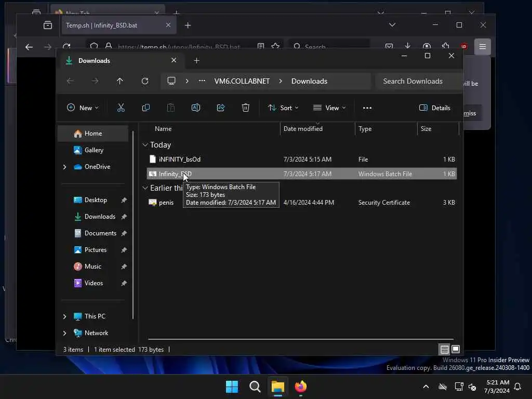Click the Search Downloads field
Screen dimensions: 532x399
tap(419, 81)
